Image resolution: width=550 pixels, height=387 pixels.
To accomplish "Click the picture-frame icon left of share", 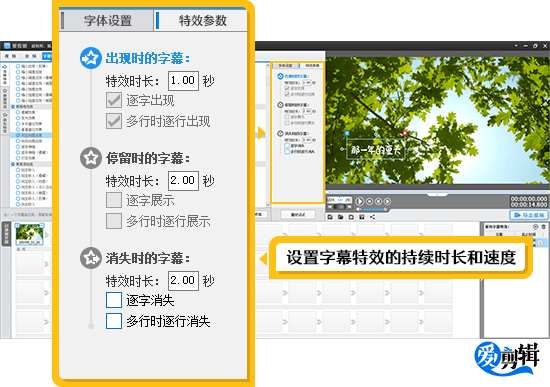I will [x=362, y=217].
